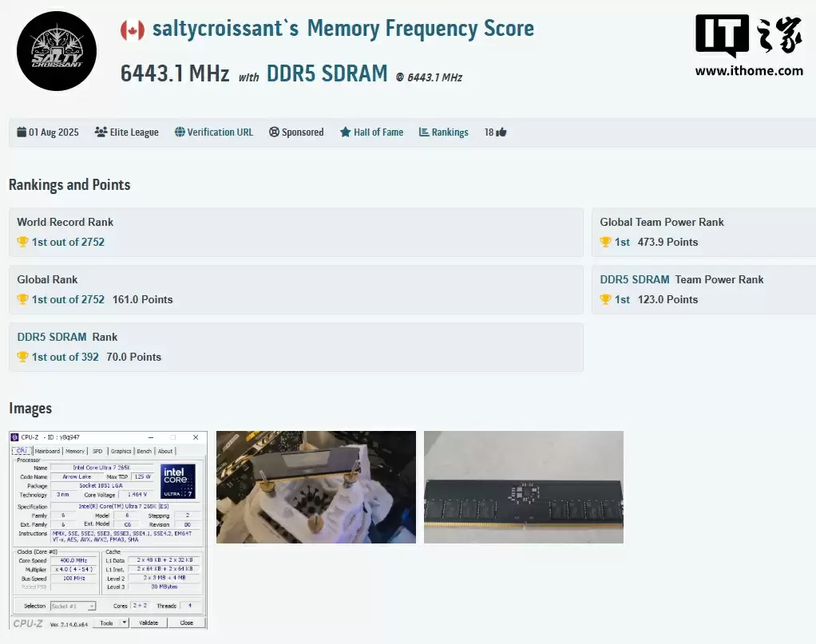816x644 pixels.
Task: Open the DDR5 SDRAM link in the title
Action: pyautogui.click(x=327, y=73)
